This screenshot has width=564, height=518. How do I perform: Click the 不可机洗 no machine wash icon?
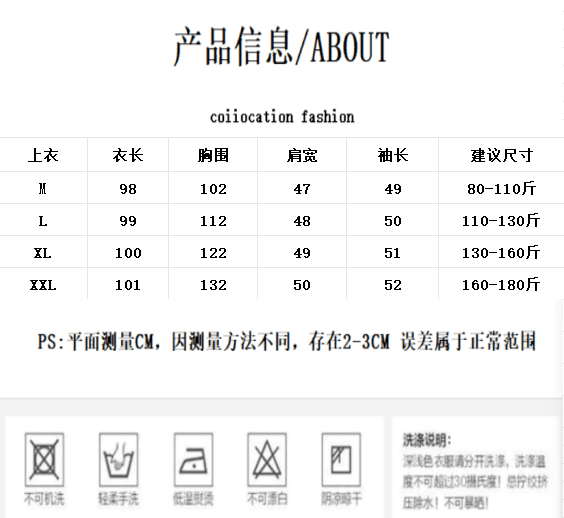44,459
